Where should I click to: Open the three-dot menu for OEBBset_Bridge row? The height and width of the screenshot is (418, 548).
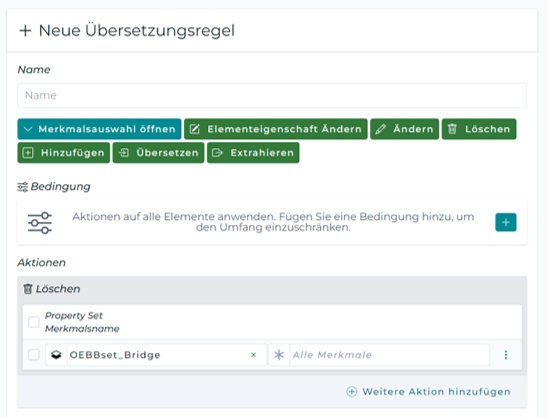pos(506,355)
